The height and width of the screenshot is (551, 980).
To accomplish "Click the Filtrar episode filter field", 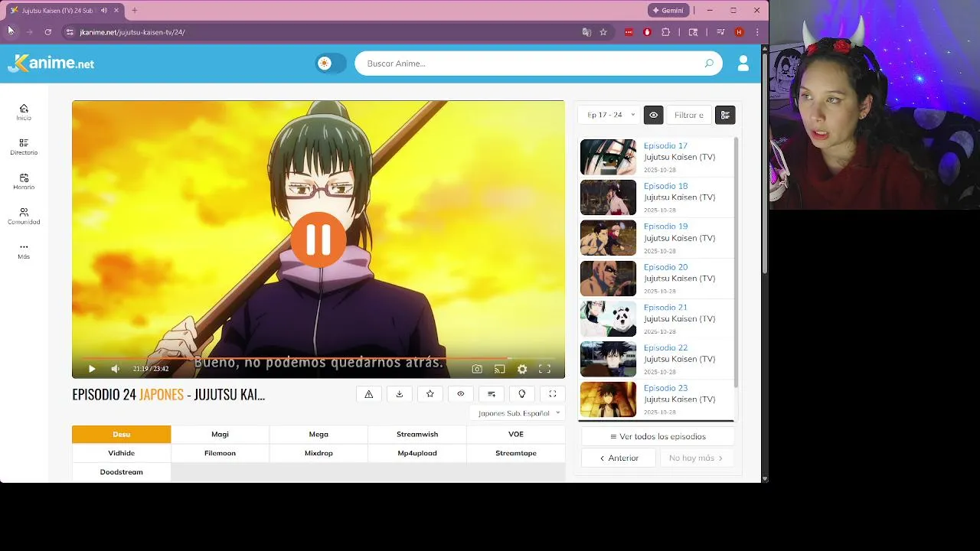I will tap(689, 115).
